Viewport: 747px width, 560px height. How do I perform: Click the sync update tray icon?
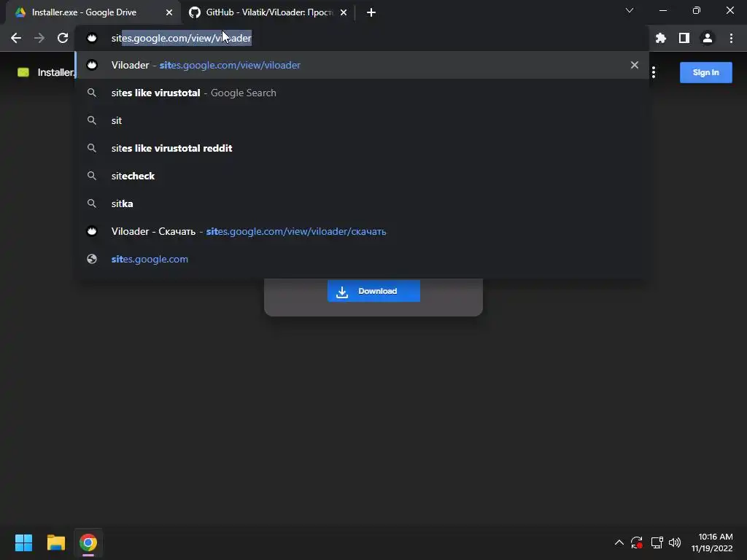[637, 542]
